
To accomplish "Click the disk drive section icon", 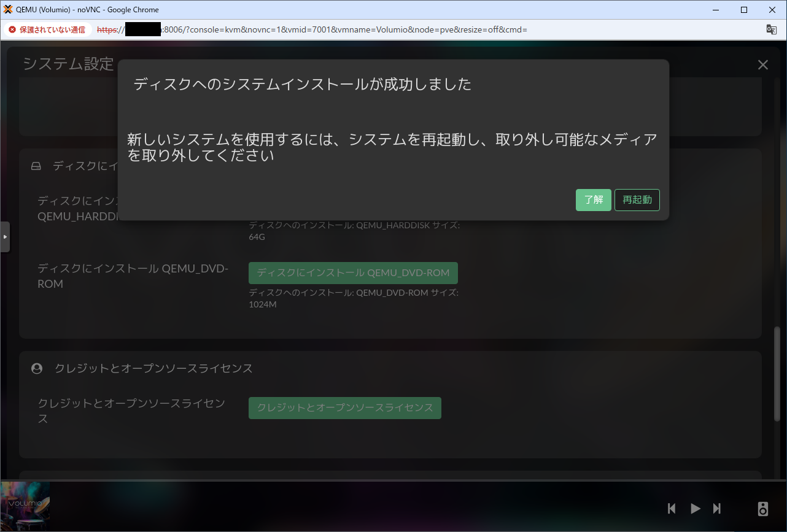I will [x=36, y=166].
